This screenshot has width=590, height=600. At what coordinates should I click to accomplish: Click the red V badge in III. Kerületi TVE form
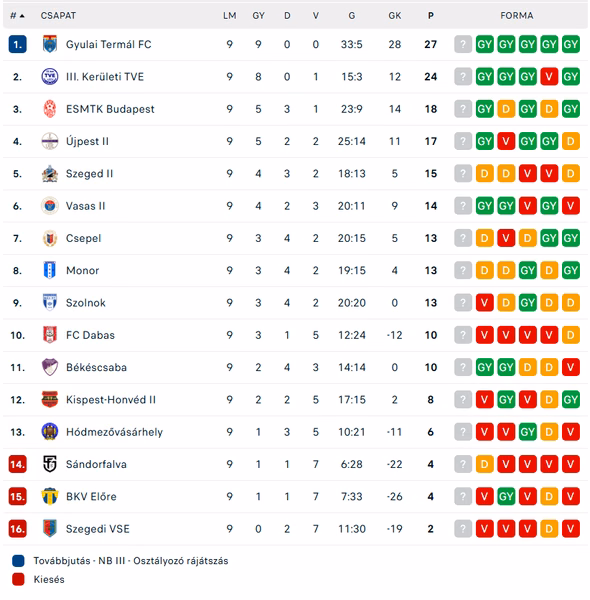pos(549,77)
